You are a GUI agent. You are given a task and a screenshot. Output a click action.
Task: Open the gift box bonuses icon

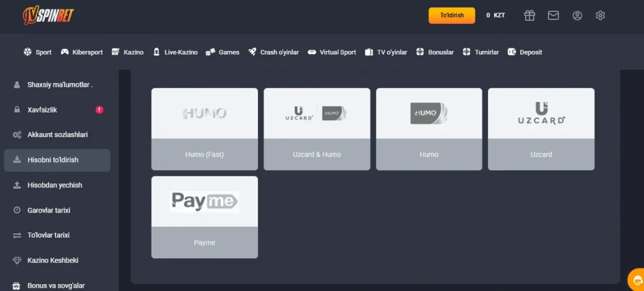click(530, 16)
